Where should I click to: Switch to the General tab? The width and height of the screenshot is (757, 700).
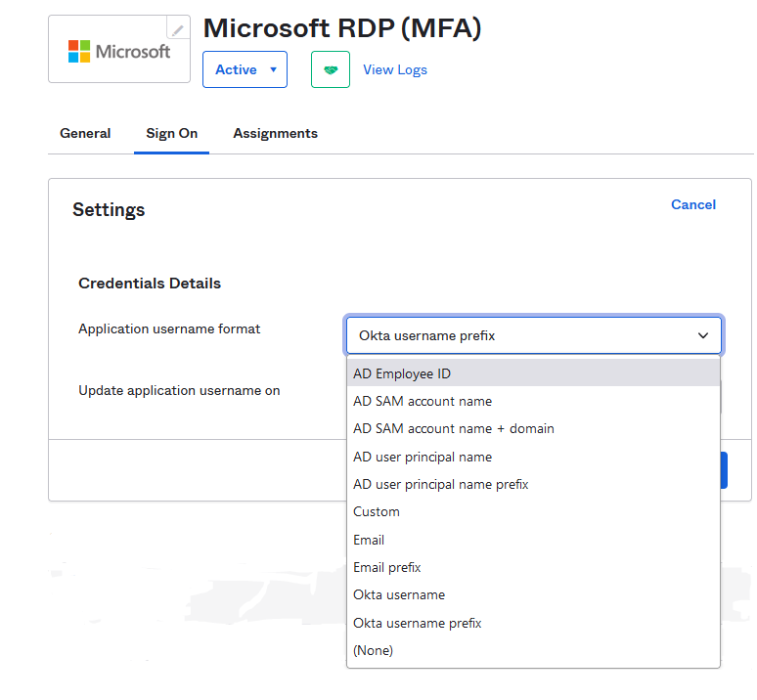click(85, 133)
